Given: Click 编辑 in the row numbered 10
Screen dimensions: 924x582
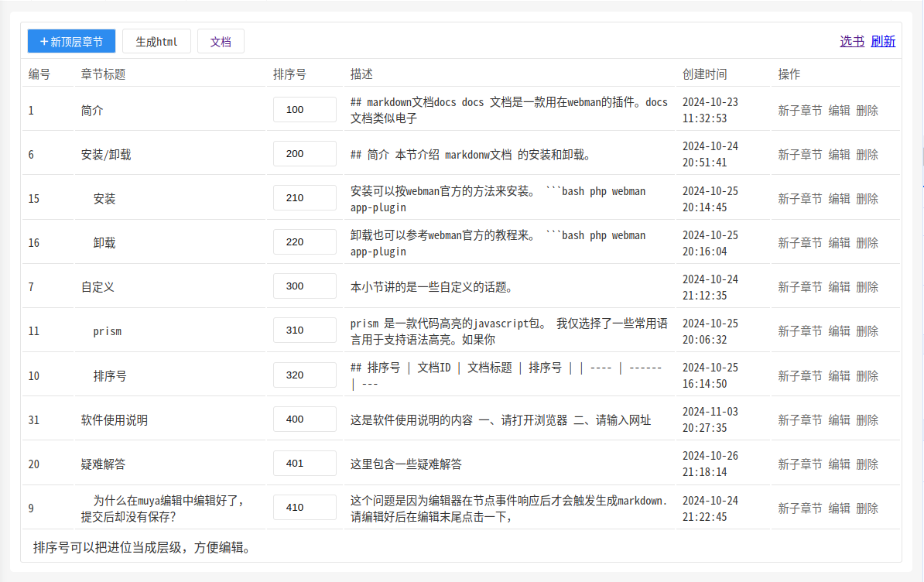Looking at the screenshot, I should click(x=839, y=376).
